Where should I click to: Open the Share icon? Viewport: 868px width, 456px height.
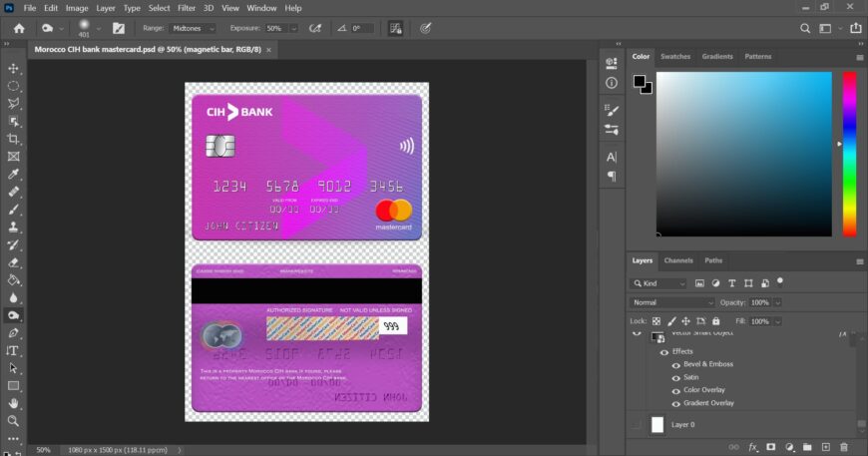[x=856, y=28]
